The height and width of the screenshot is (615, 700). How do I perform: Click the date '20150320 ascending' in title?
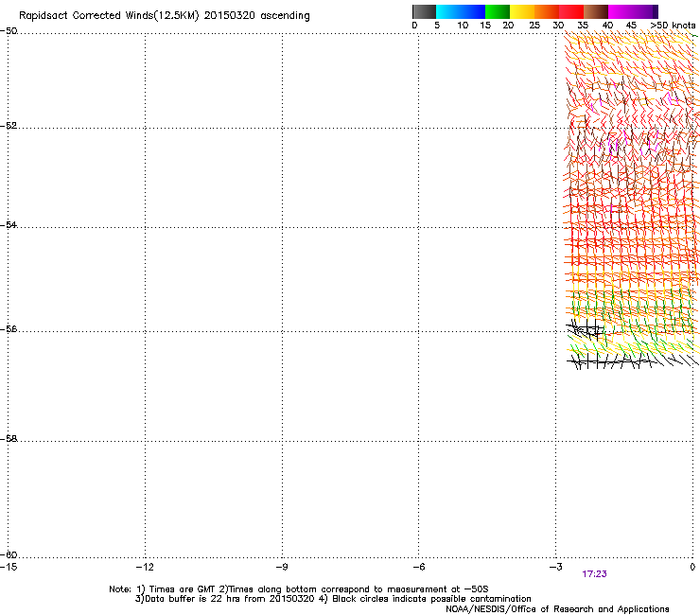click(x=256, y=16)
